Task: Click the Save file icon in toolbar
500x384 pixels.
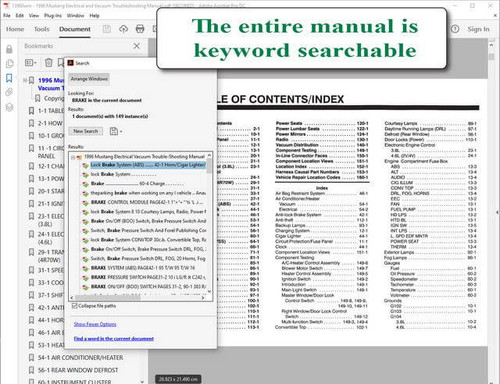Action: click(x=107, y=29)
